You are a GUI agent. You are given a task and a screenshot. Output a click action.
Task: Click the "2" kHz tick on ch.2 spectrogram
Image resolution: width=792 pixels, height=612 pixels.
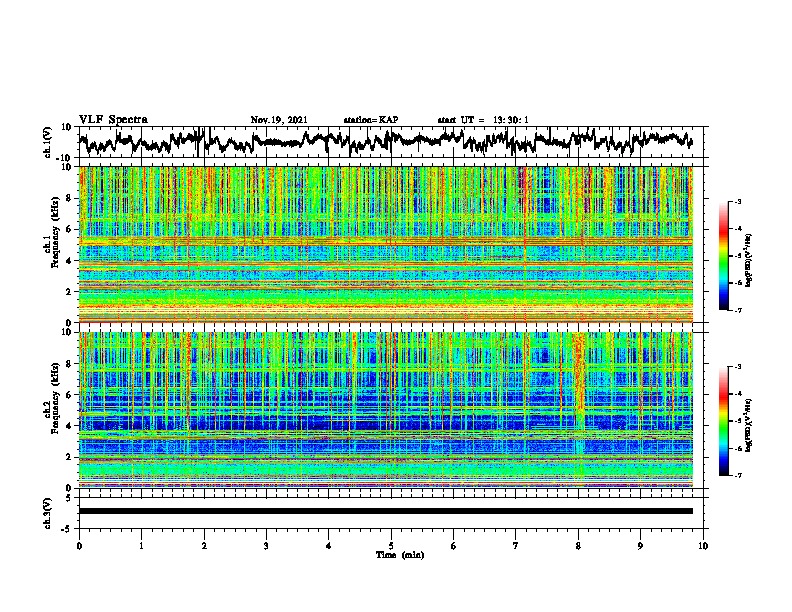pyautogui.click(x=70, y=457)
